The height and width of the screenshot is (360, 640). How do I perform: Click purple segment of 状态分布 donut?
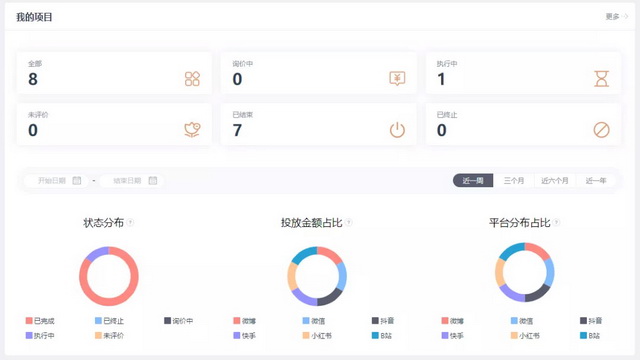tap(96, 253)
